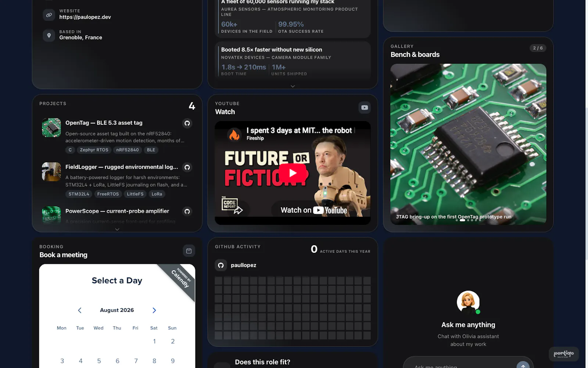Open the website link icon
The width and height of the screenshot is (588, 368).
pos(49,15)
